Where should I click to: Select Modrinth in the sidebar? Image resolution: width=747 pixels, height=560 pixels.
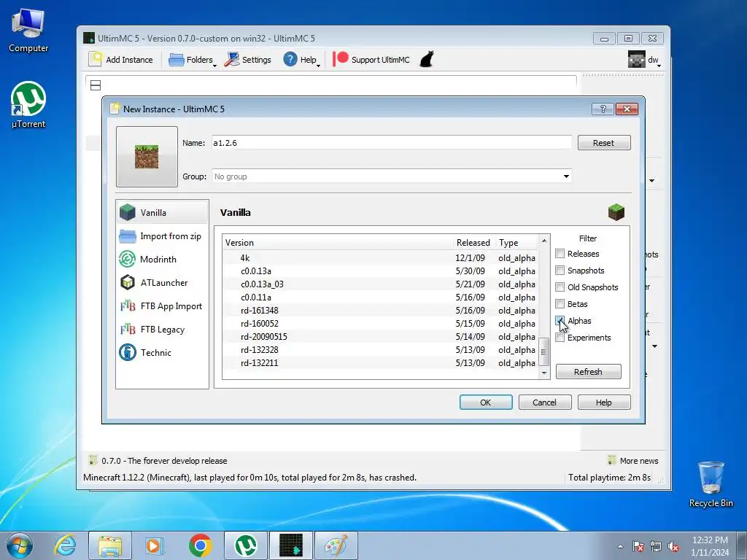(x=163, y=260)
